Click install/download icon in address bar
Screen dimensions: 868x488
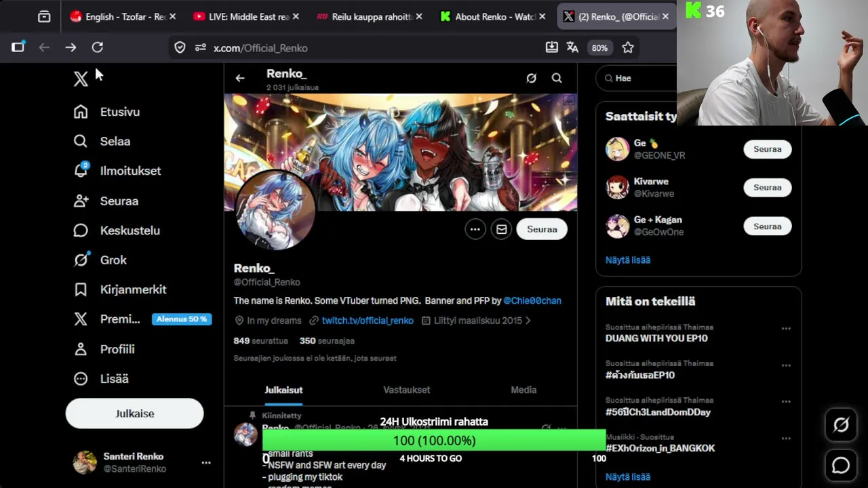[x=552, y=47]
